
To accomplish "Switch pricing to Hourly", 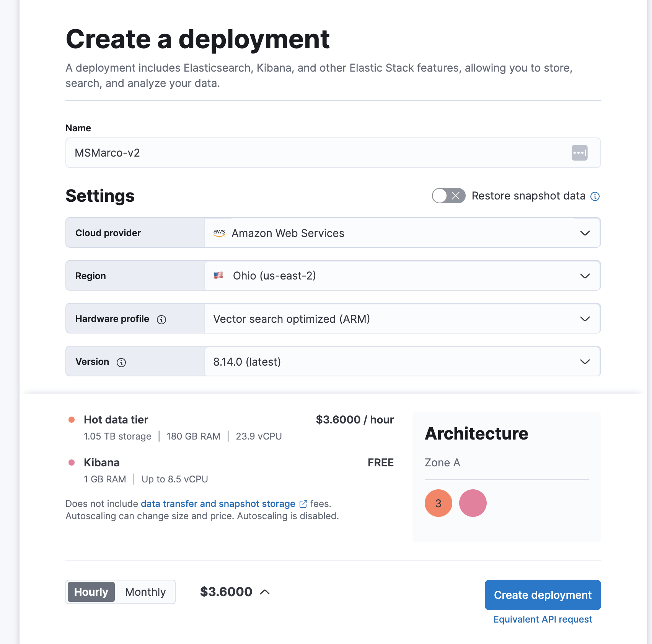I will pyautogui.click(x=91, y=592).
